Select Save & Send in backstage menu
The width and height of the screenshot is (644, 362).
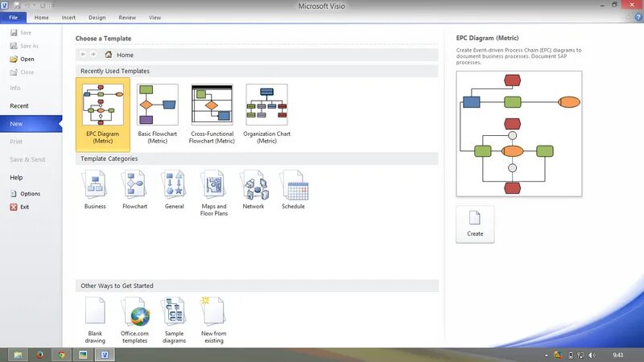click(27, 159)
